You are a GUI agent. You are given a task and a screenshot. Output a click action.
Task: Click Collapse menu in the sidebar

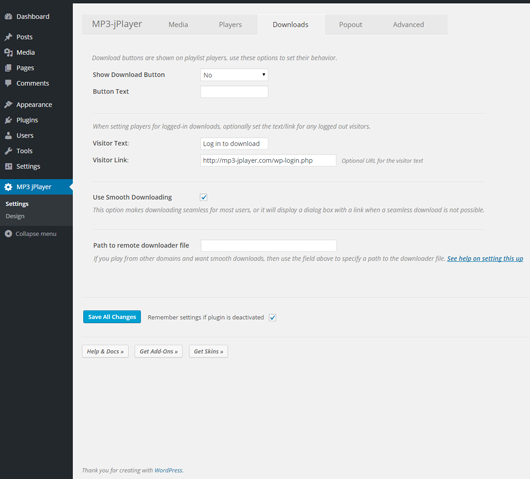[36, 234]
